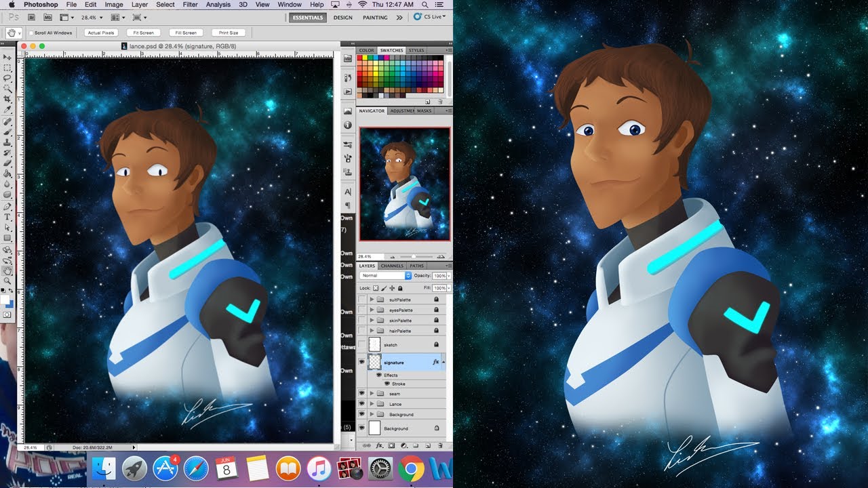This screenshot has width=868, height=488.
Task: Open Safari from the Dock
Action: click(x=195, y=469)
